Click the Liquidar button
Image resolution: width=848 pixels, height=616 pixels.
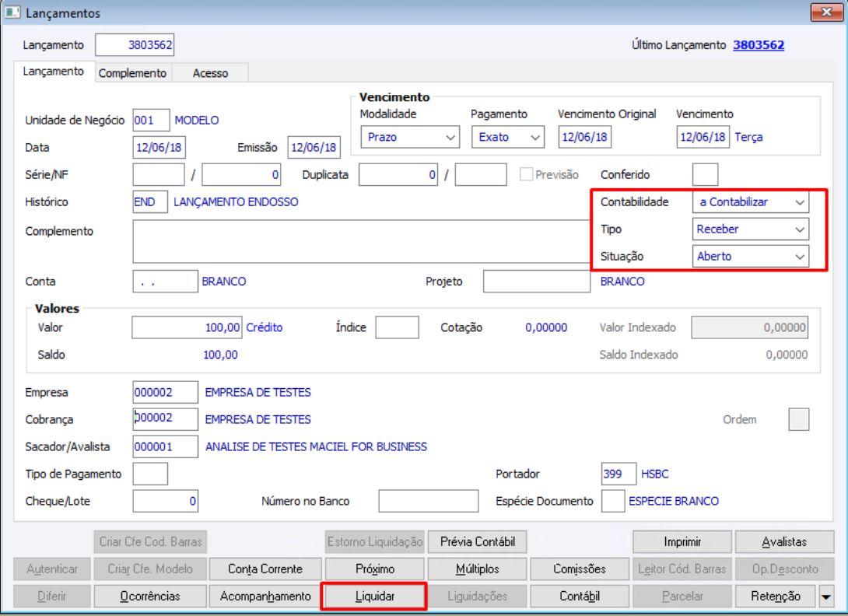pos(375,596)
